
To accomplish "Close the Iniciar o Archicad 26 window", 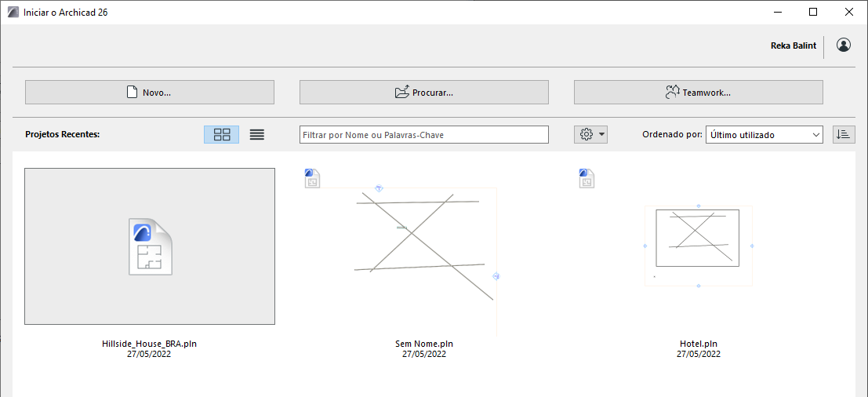I will (x=848, y=13).
